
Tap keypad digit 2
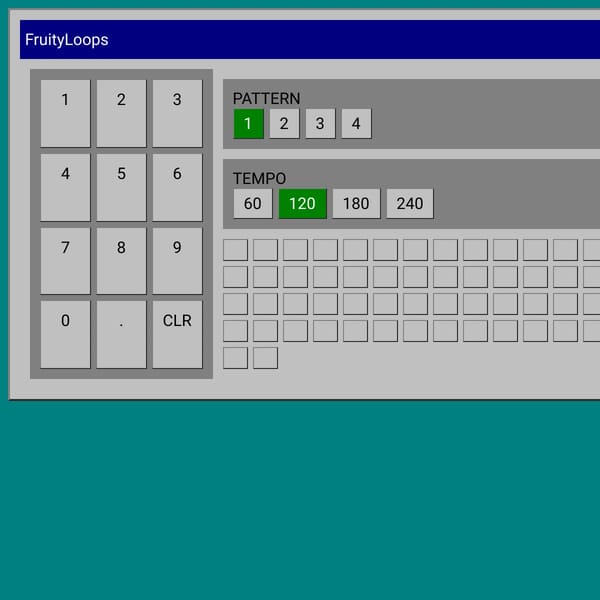(x=121, y=113)
